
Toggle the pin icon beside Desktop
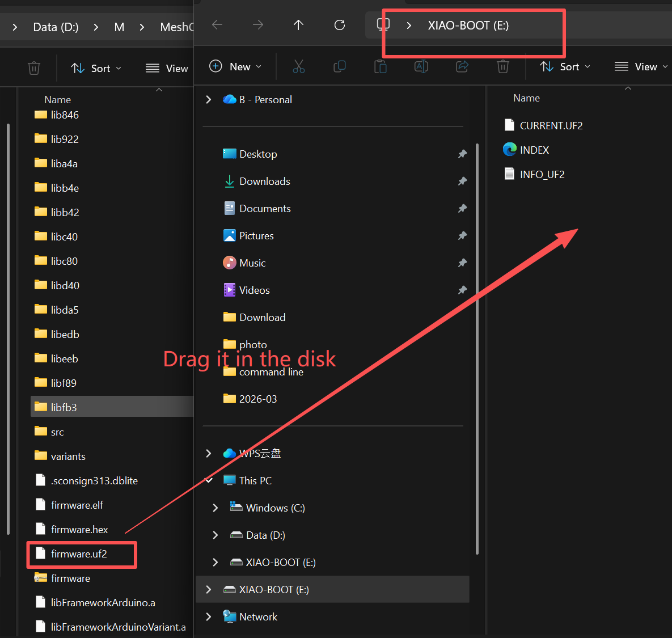[x=462, y=154]
